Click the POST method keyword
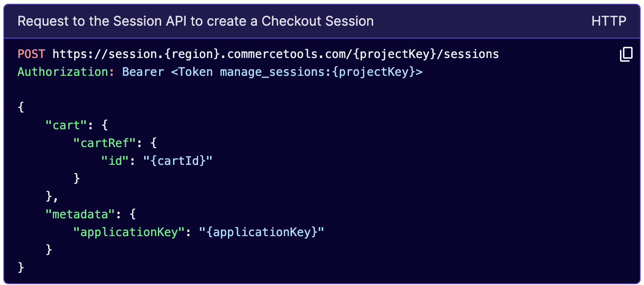The image size is (644, 285). [x=31, y=54]
